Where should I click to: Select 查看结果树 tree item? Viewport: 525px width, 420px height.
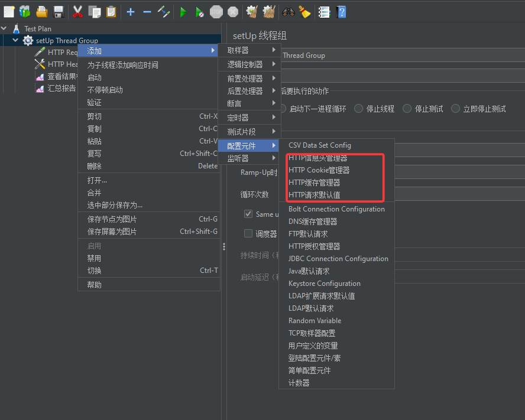62,76
